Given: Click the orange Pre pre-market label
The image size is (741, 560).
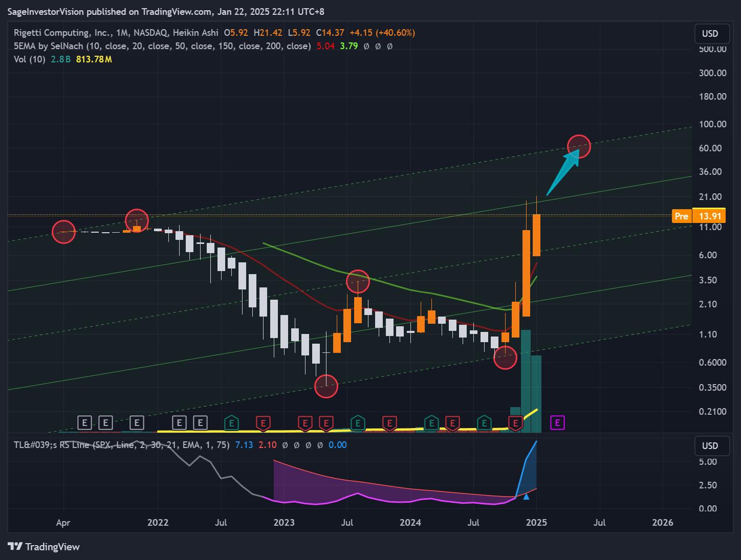Looking at the screenshot, I should pyautogui.click(x=682, y=216).
